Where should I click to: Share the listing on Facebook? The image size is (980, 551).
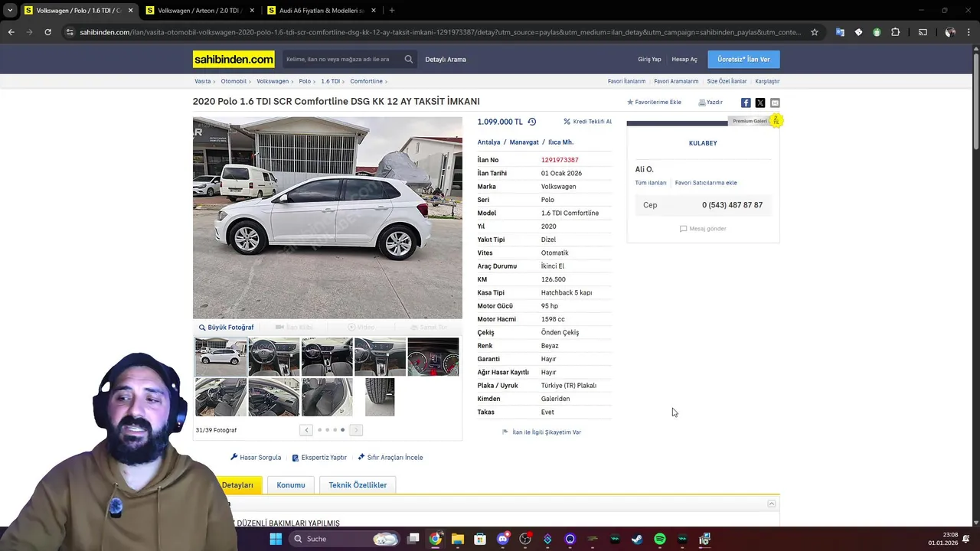coord(746,103)
